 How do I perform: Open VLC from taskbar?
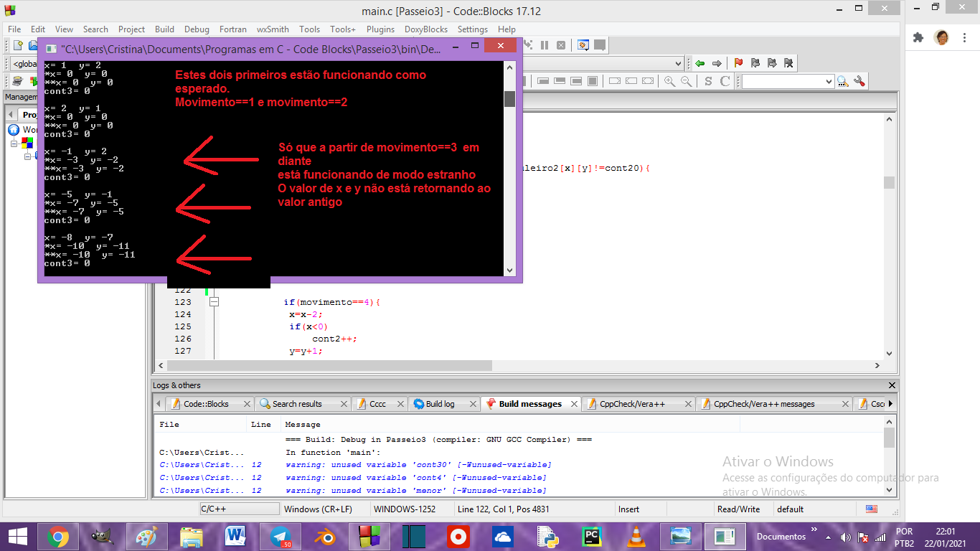pos(636,536)
